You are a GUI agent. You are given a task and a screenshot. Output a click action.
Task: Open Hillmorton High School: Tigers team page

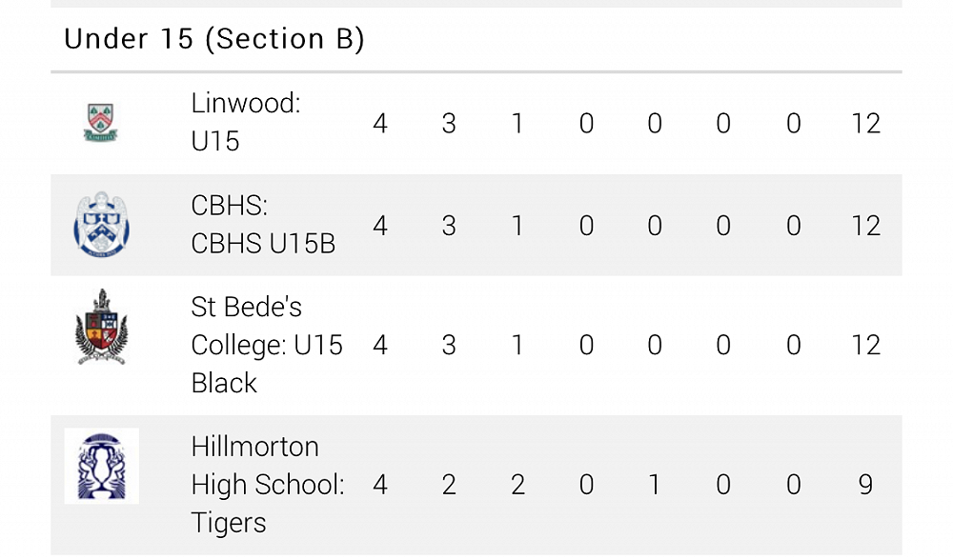[x=268, y=484]
